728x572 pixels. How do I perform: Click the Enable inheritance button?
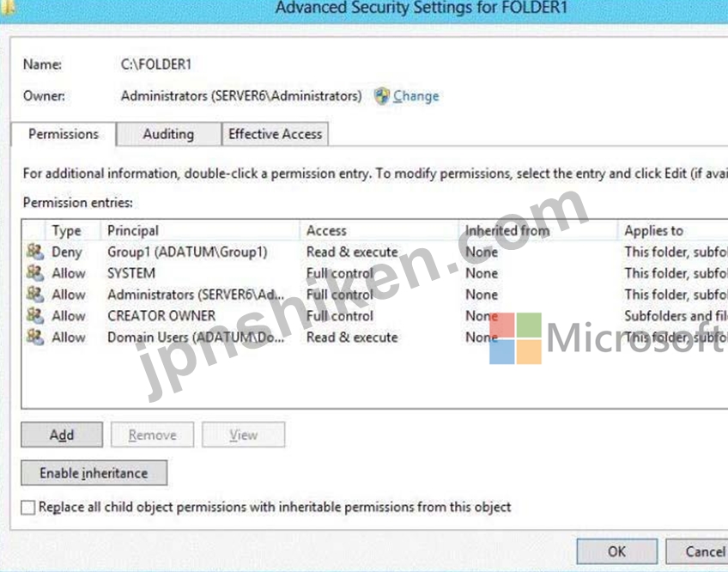94,473
